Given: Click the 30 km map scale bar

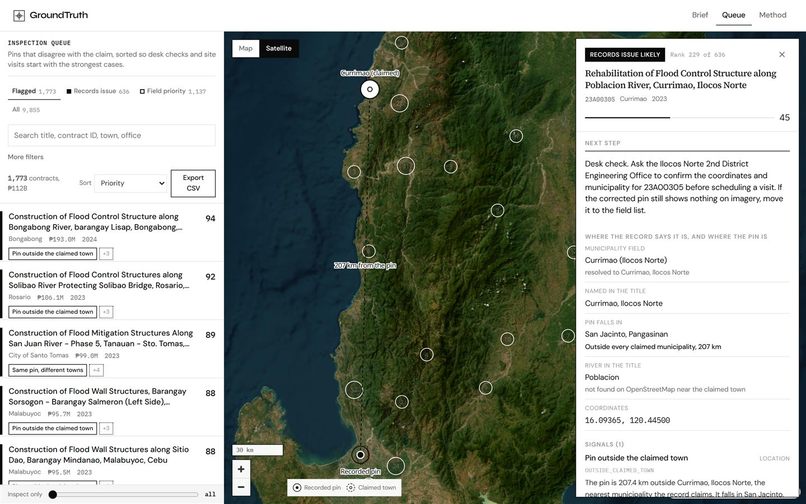Looking at the screenshot, I should 258,450.
